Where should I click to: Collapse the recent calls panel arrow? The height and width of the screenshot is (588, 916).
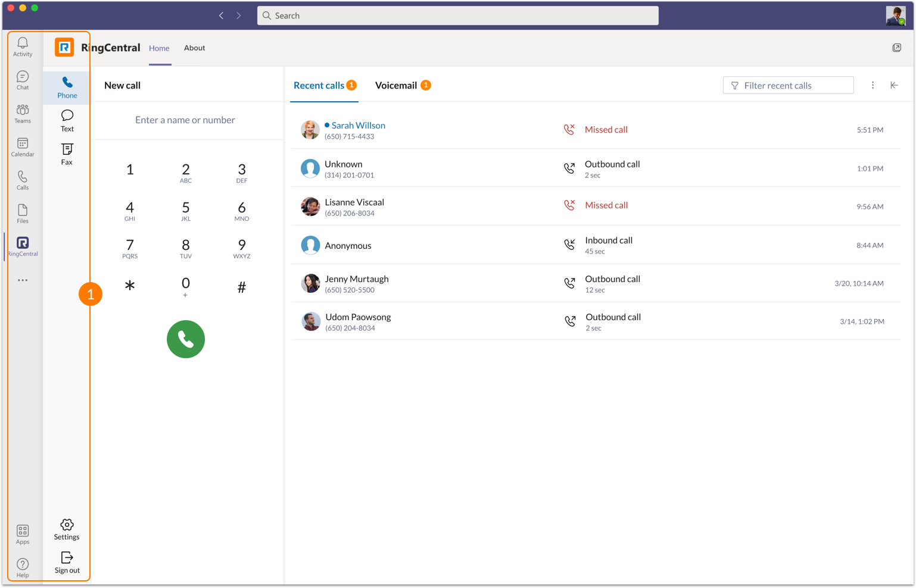coord(894,85)
